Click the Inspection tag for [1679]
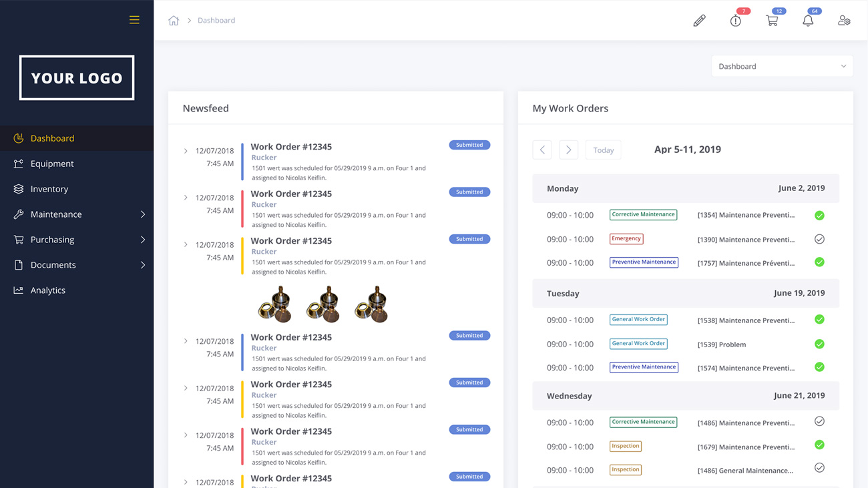The image size is (868, 488). [626, 446]
